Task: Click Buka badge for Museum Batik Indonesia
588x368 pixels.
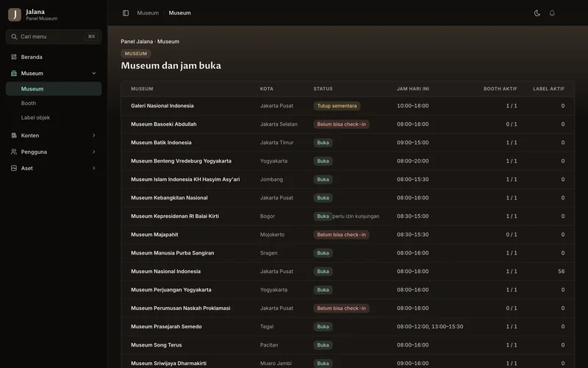Action: (323, 143)
